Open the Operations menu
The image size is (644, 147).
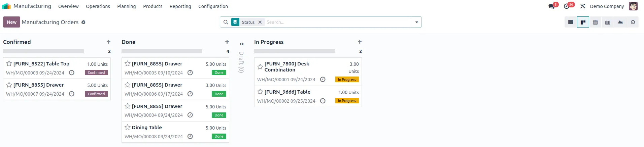pyautogui.click(x=98, y=6)
